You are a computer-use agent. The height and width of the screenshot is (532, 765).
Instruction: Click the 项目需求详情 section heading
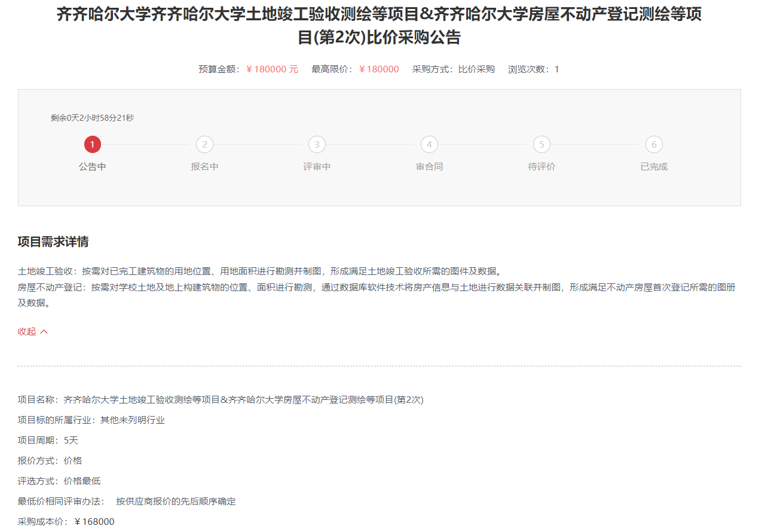point(53,242)
